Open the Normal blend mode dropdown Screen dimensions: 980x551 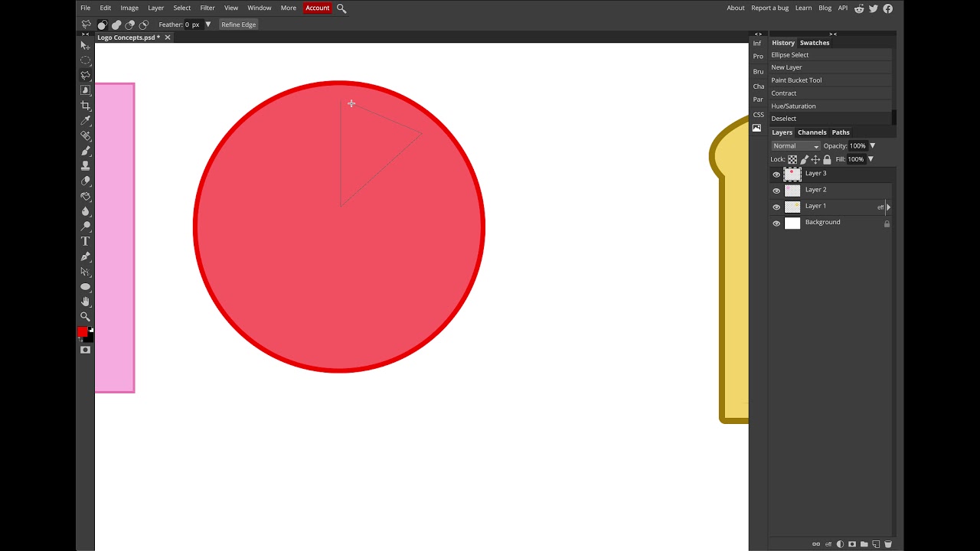795,146
